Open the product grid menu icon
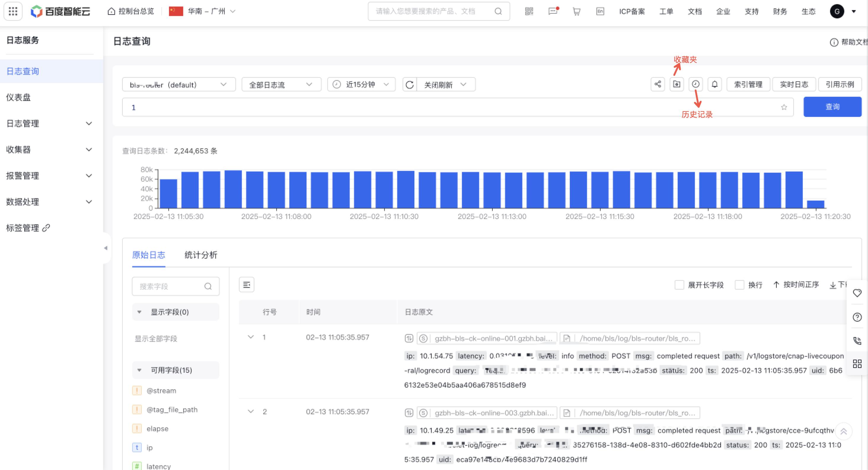Screen dimensions: 868x470 pyautogui.click(x=13, y=11)
